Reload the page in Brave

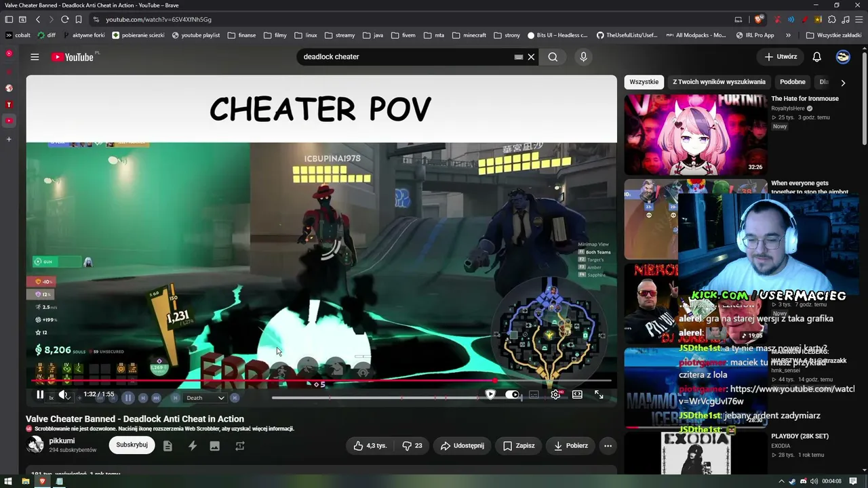64,20
